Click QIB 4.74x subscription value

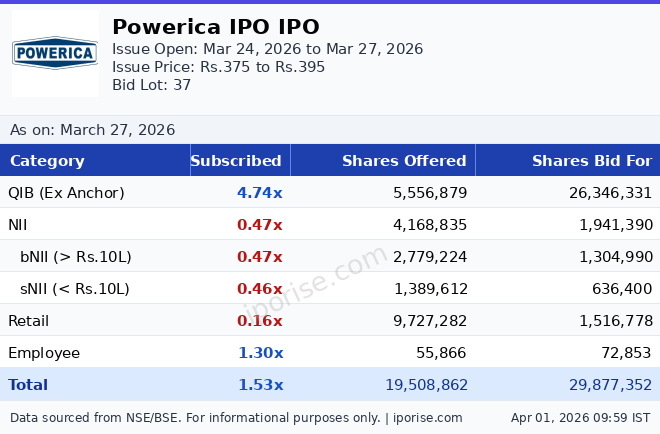click(259, 193)
